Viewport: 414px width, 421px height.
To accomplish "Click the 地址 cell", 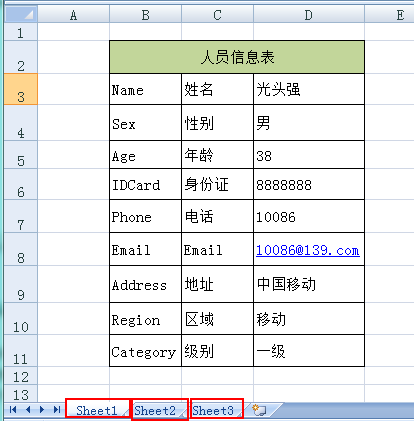I will [217, 284].
